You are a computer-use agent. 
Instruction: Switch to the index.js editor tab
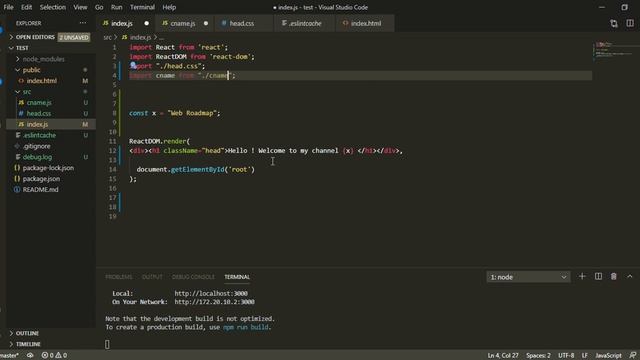pos(126,23)
